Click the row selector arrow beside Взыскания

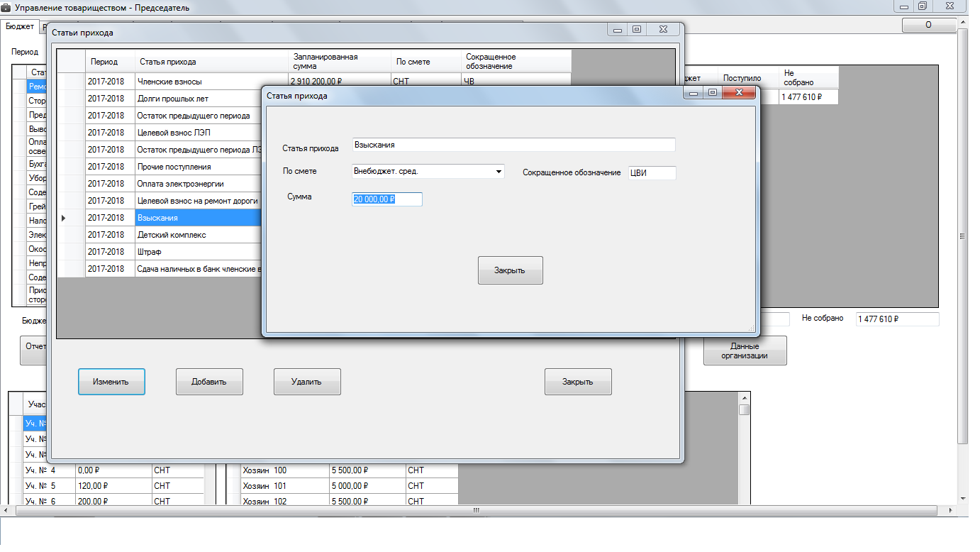point(64,218)
